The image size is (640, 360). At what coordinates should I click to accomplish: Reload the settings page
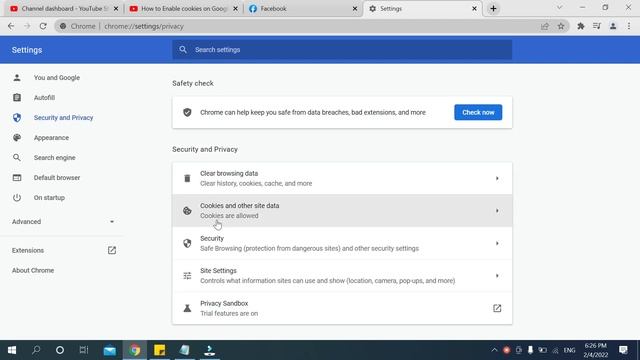coord(43,26)
